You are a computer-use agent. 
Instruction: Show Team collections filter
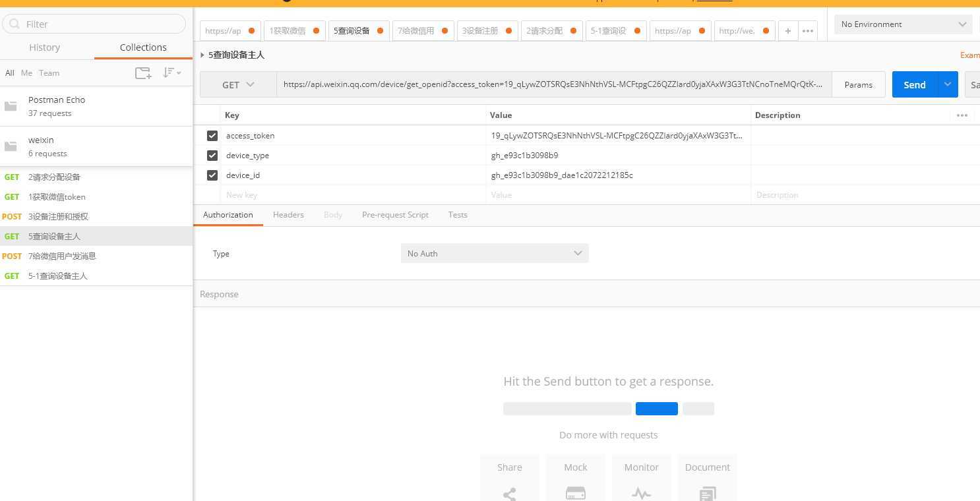tap(49, 73)
